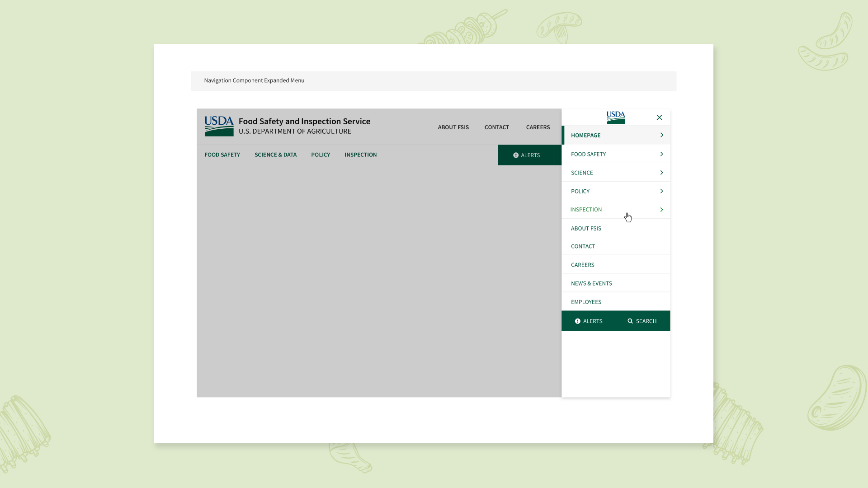Close the expanded side menu with X
868x488 pixels.
659,117
